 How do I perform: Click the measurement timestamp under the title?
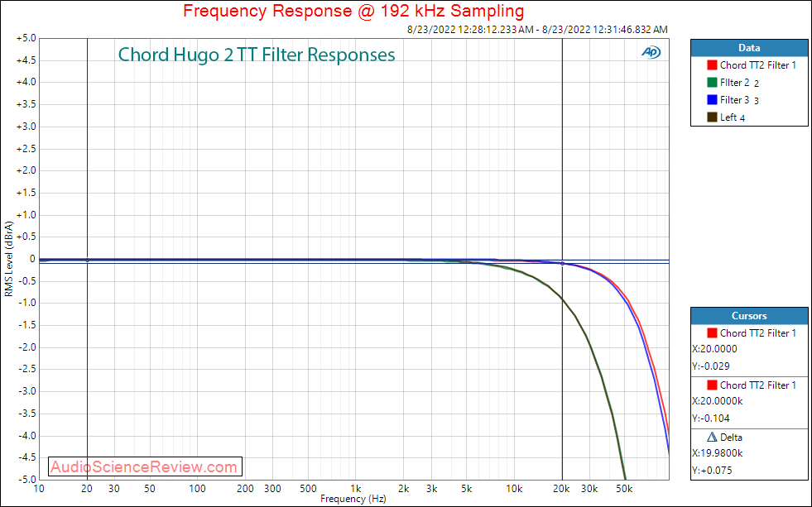click(x=537, y=30)
